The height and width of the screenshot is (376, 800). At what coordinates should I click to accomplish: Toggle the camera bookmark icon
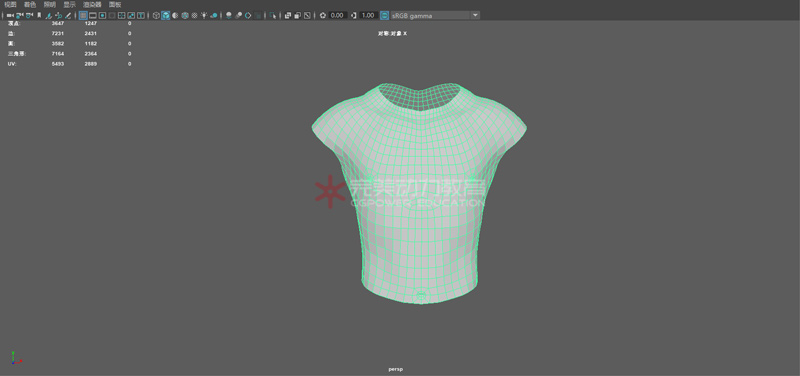click(x=39, y=15)
